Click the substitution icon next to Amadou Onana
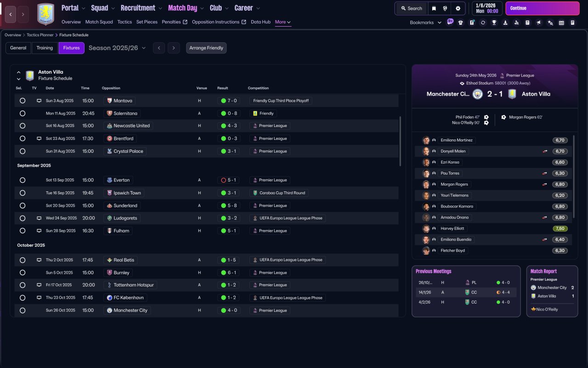The image size is (588, 368). point(544,218)
